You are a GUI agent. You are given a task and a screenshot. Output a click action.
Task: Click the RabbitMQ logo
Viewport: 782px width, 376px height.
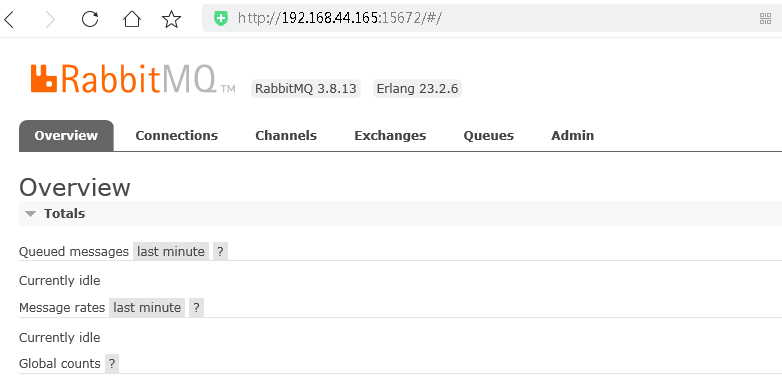click(133, 79)
